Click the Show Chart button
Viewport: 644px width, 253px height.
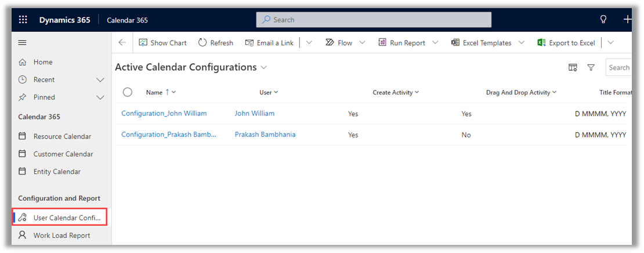click(x=162, y=43)
